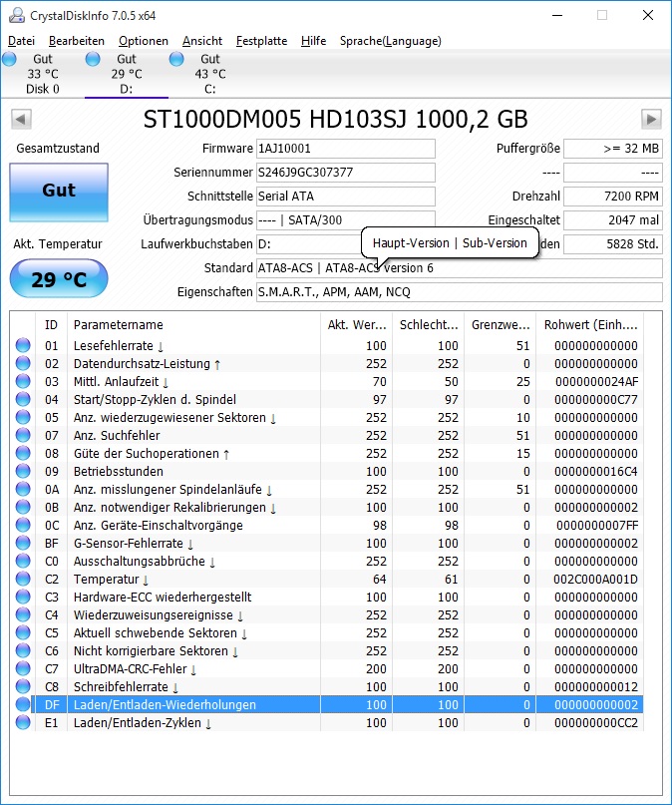
Task: Click status orb for Hardware-ECC wiederhergestellt row
Action: coord(23,598)
